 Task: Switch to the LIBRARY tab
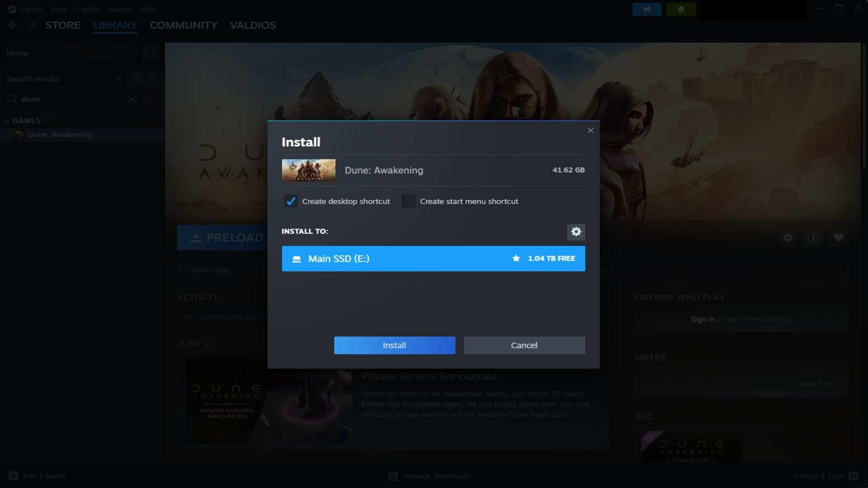pos(115,25)
